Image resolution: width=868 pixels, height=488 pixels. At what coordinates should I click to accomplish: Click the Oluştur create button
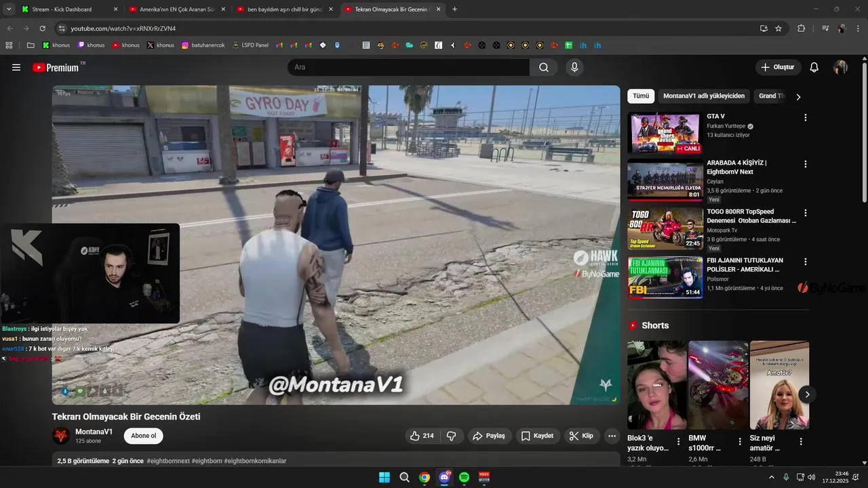pos(778,67)
